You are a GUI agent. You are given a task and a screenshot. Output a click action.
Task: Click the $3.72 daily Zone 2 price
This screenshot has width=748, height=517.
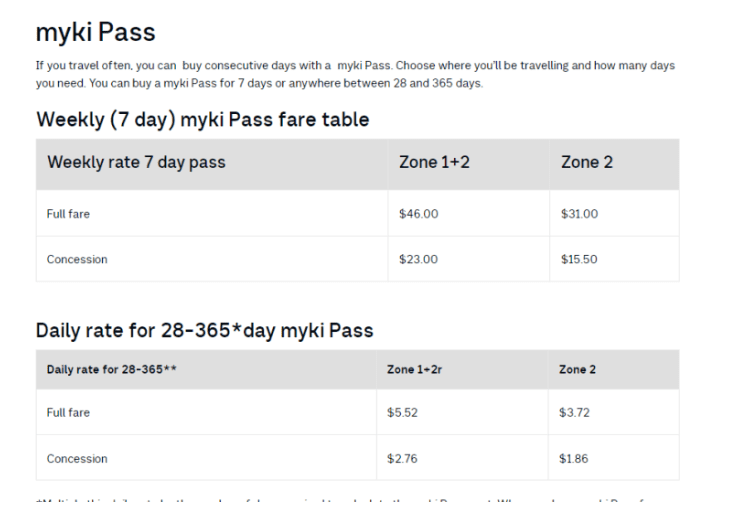click(574, 413)
